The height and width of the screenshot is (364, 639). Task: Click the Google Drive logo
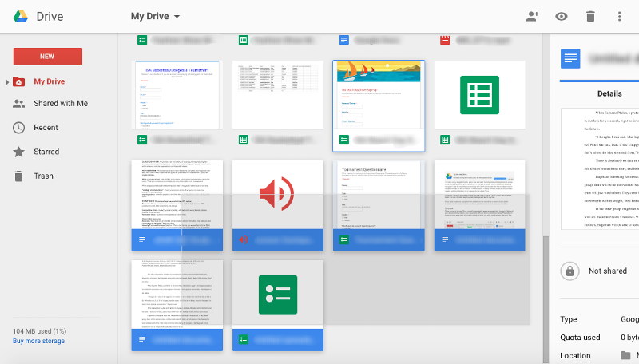[x=21, y=16]
